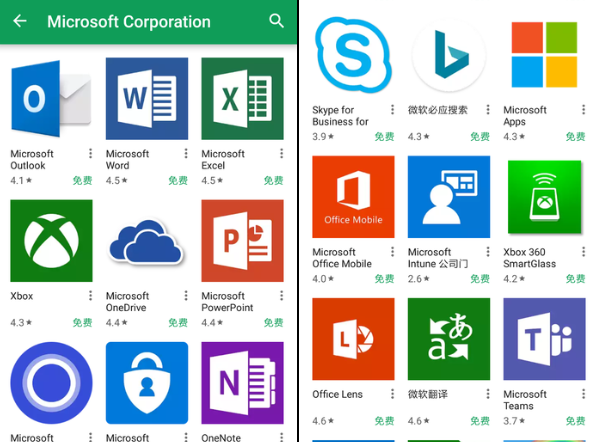Open the Xbox 360 SmartGlass icon
Viewport: 596px width, 442px height.
(544, 197)
